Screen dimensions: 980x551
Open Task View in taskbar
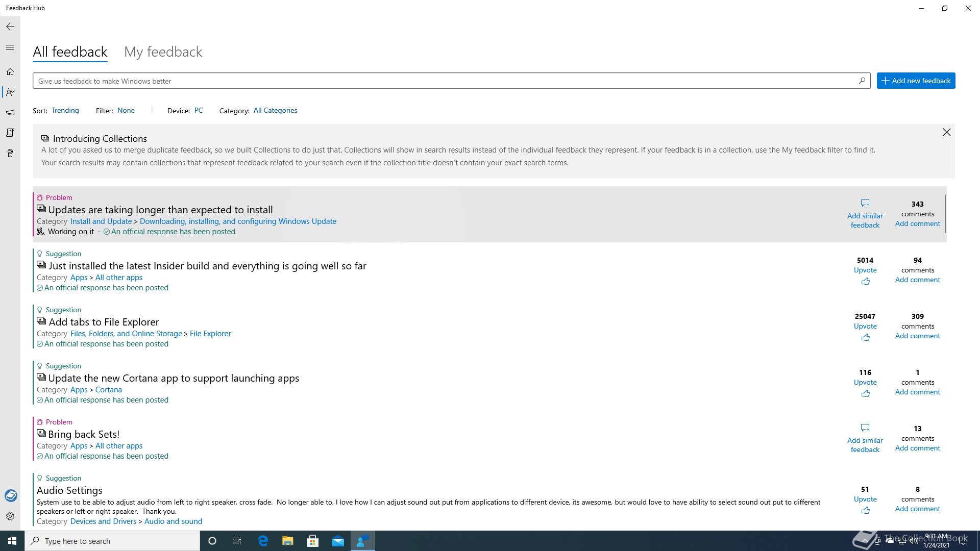tap(237, 541)
